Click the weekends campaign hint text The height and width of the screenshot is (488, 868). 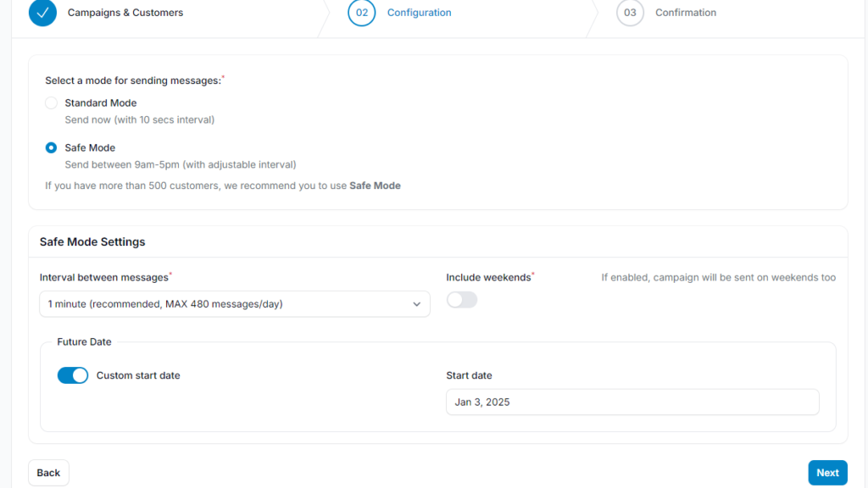719,277
